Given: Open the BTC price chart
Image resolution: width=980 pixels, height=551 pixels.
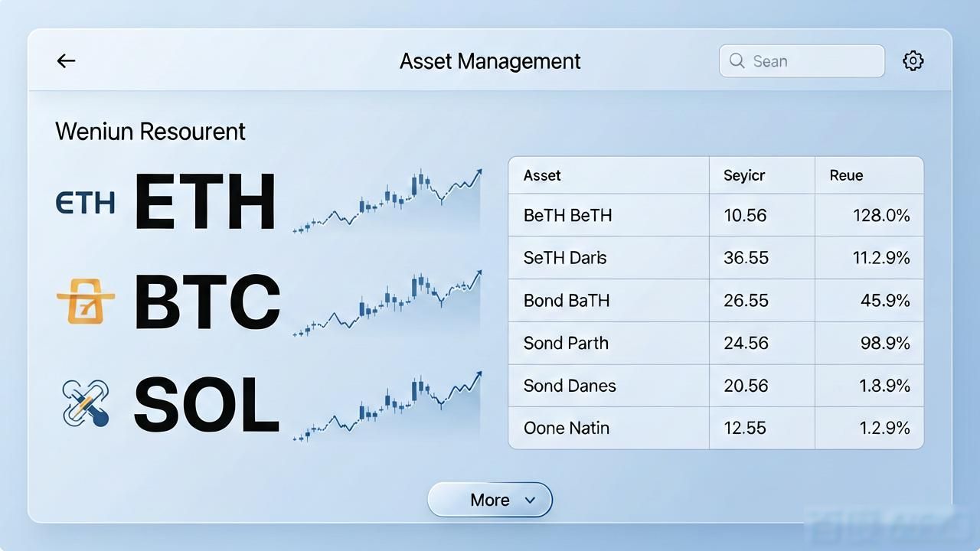Looking at the screenshot, I should pyautogui.click(x=387, y=302).
